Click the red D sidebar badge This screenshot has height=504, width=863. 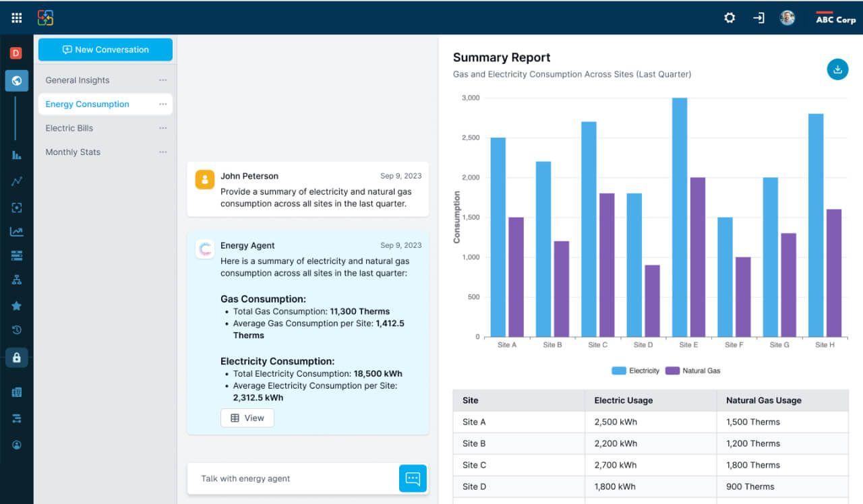16,53
